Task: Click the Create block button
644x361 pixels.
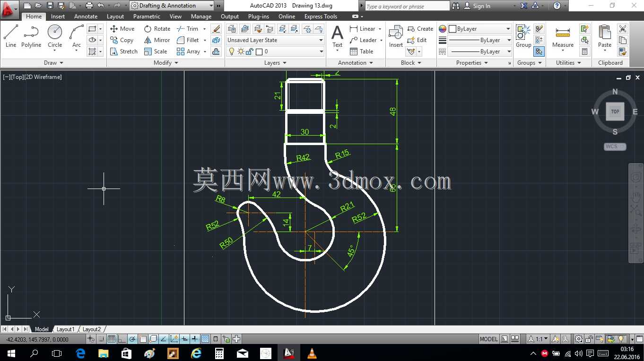Action: pyautogui.click(x=420, y=29)
